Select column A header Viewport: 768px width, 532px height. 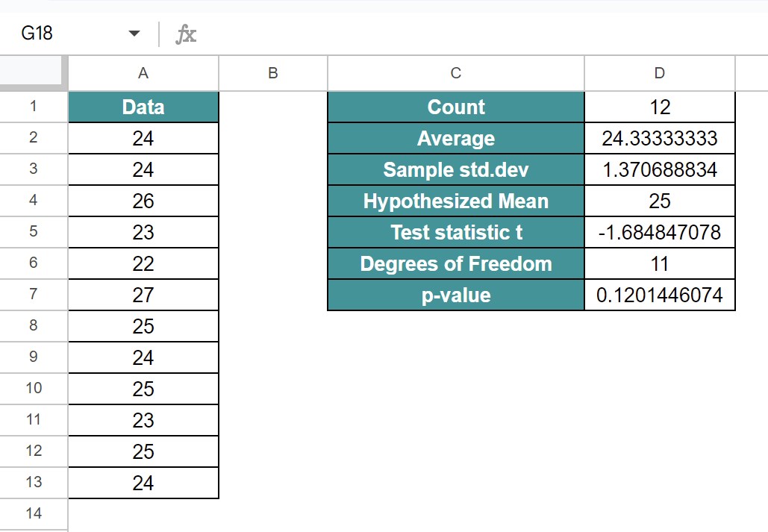pyautogui.click(x=143, y=73)
